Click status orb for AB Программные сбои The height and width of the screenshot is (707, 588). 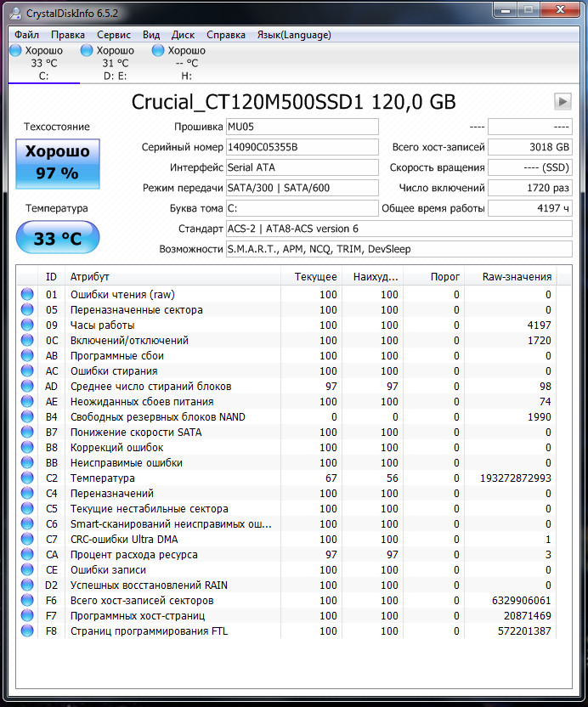(x=27, y=355)
